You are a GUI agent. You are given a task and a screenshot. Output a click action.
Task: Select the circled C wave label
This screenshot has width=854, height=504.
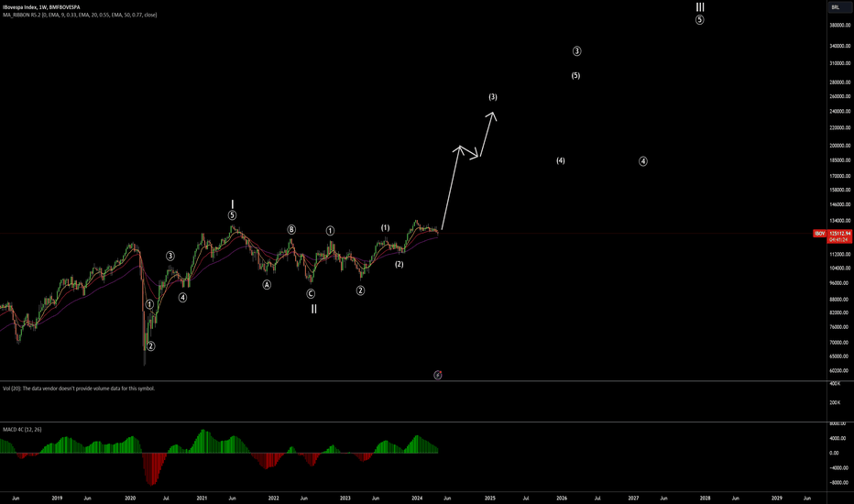coord(311,293)
